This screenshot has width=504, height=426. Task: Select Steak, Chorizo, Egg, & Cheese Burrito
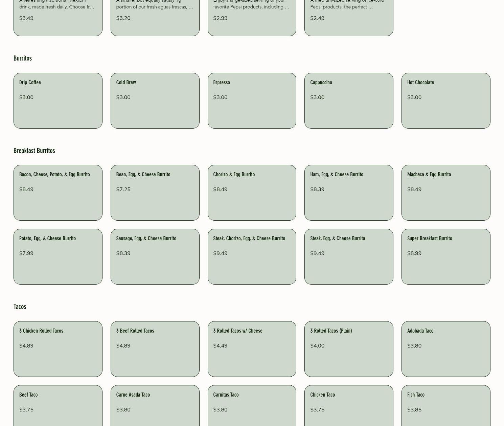(252, 256)
